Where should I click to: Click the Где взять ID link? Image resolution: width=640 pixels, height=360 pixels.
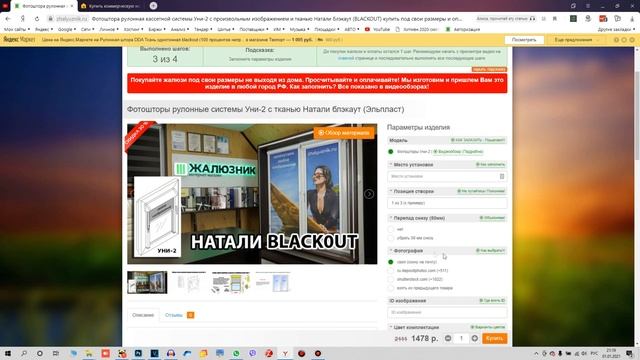click(493, 301)
